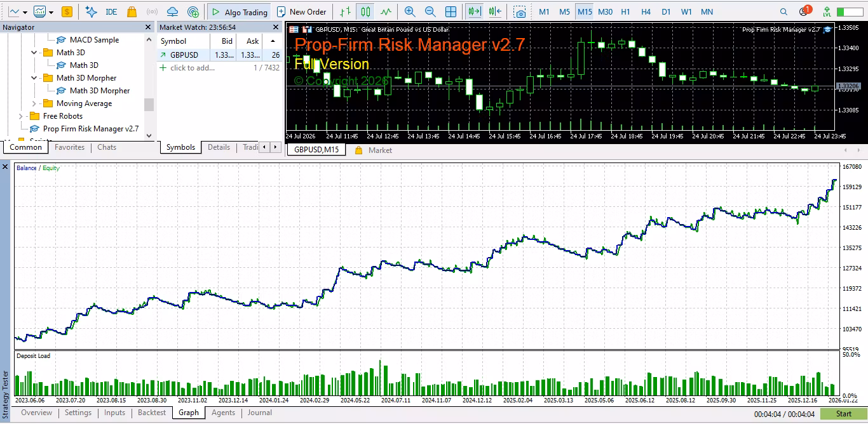
Task: Expand the Moving Average folder
Action: 34,103
